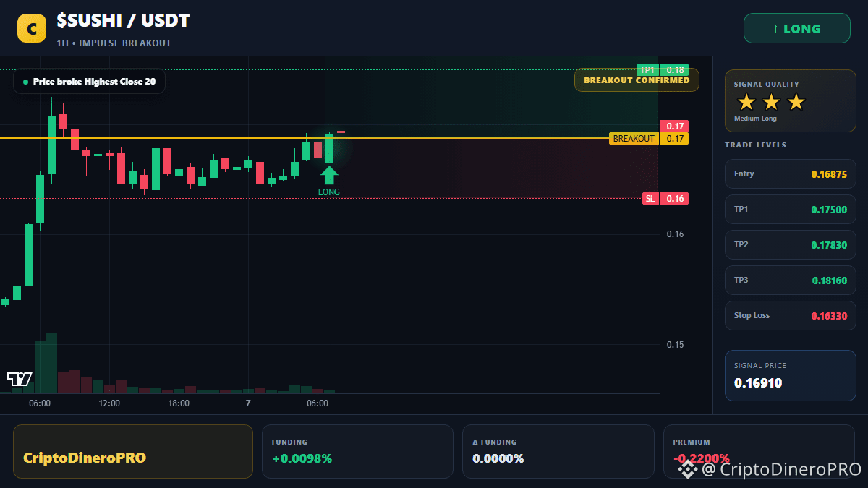Screen dimensions: 868x488
Task: Click the 12:00 time axis label
Action: [x=109, y=403]
